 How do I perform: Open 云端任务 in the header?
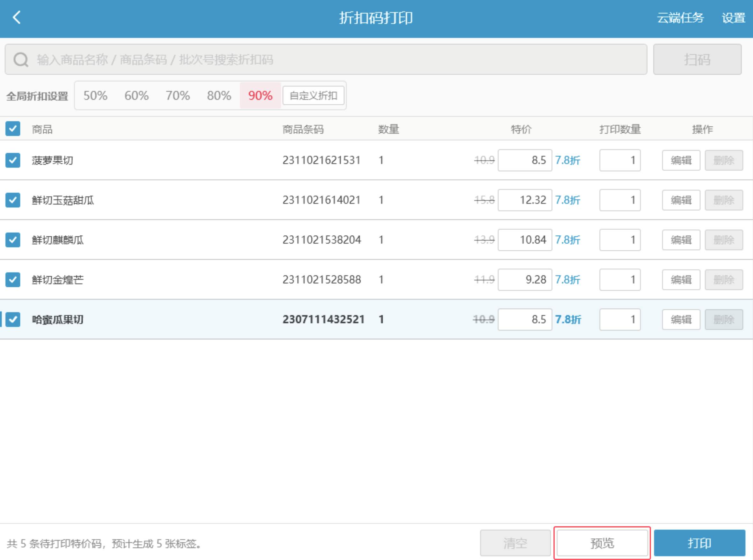681,18
